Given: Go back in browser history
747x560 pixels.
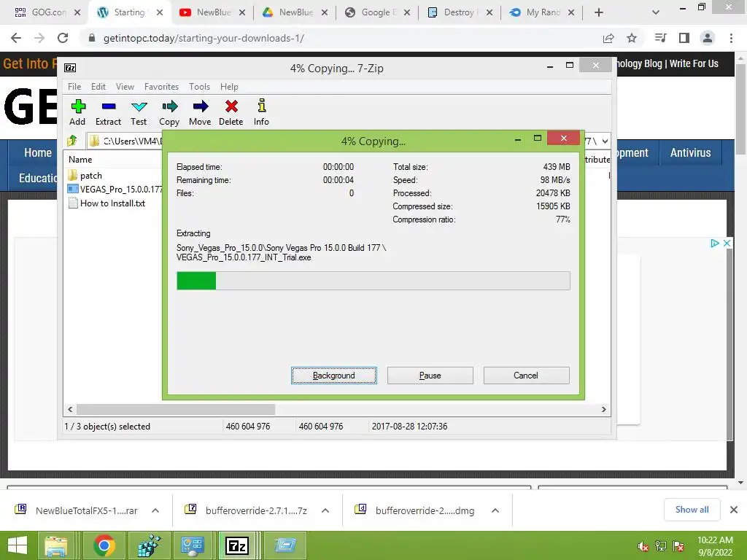Looking at the screenshot, I should tap(16, 38).
